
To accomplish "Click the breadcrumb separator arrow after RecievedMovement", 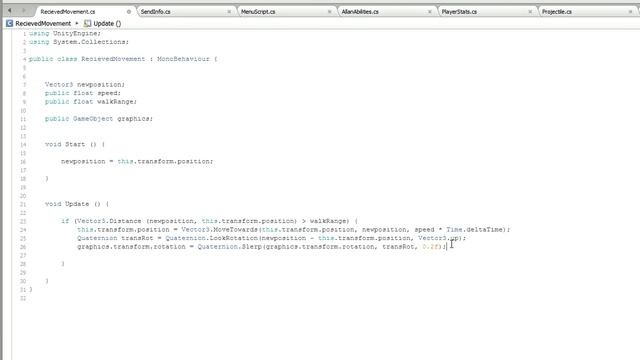I will (x=77, y=24).
